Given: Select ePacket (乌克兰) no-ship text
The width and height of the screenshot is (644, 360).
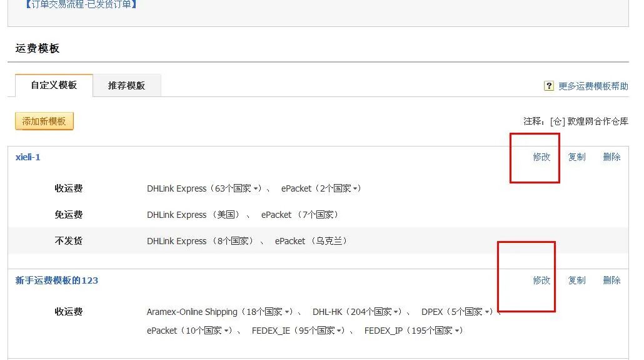Looking at the screenshot, I should click(x=311, y=241).
